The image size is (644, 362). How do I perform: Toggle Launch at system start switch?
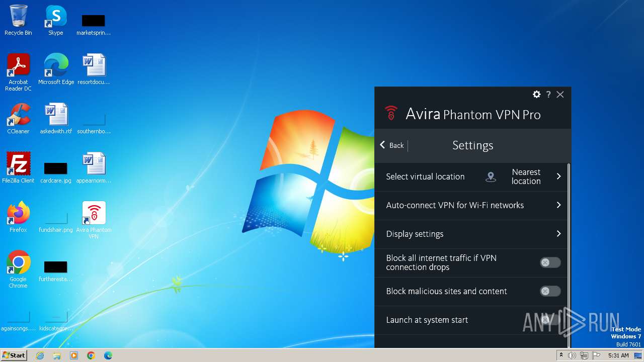click(x=550, y=320)
